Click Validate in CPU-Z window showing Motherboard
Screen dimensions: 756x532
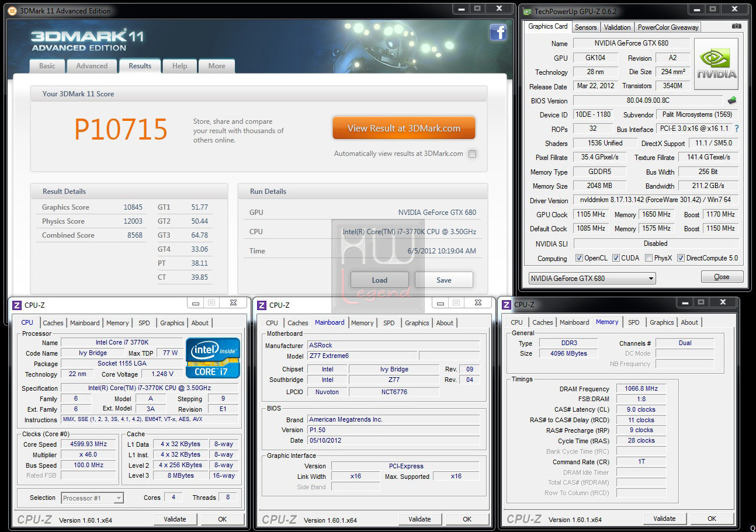[420, 519]
